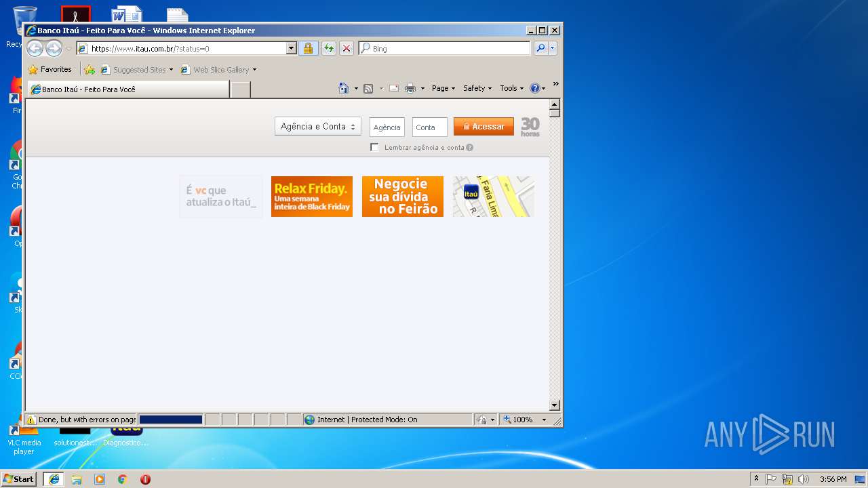The height and width of the screenshot is (488, 868).
Task: Open Negocie sua dívida no Feirão banner
Action: [403, 197]
